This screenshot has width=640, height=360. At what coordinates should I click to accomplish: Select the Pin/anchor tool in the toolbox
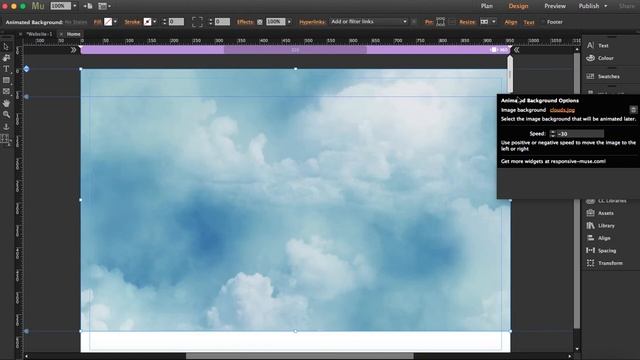[x=6, y=127]
